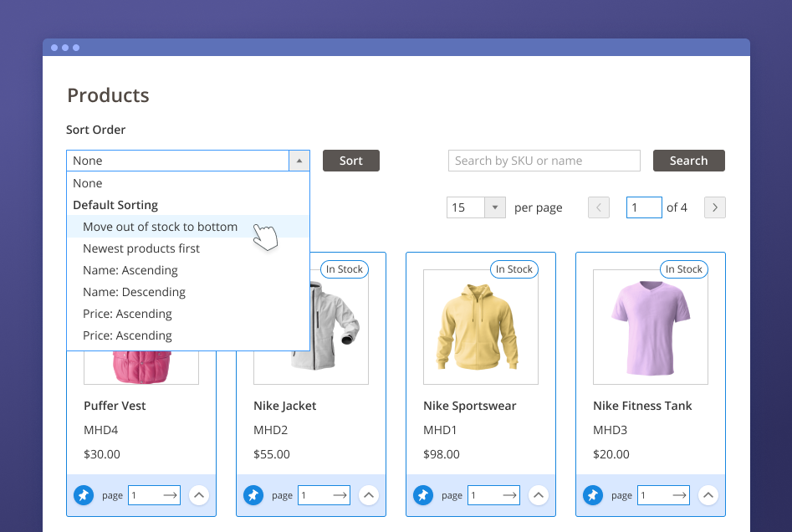Click the pin icon on Puffer Vest card

[x=84, y=495]
